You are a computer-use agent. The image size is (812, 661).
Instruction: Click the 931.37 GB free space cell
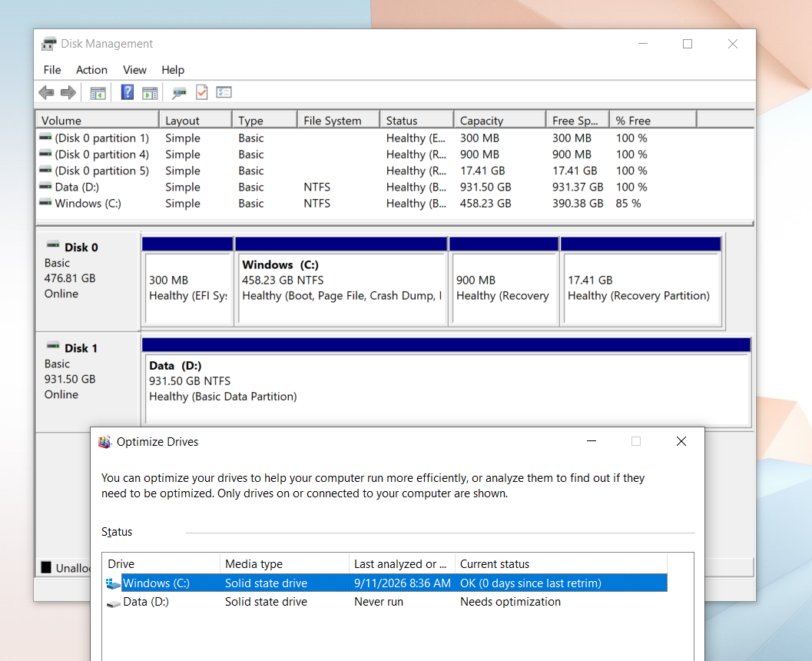pyautogui.click(x=578, y=187)
